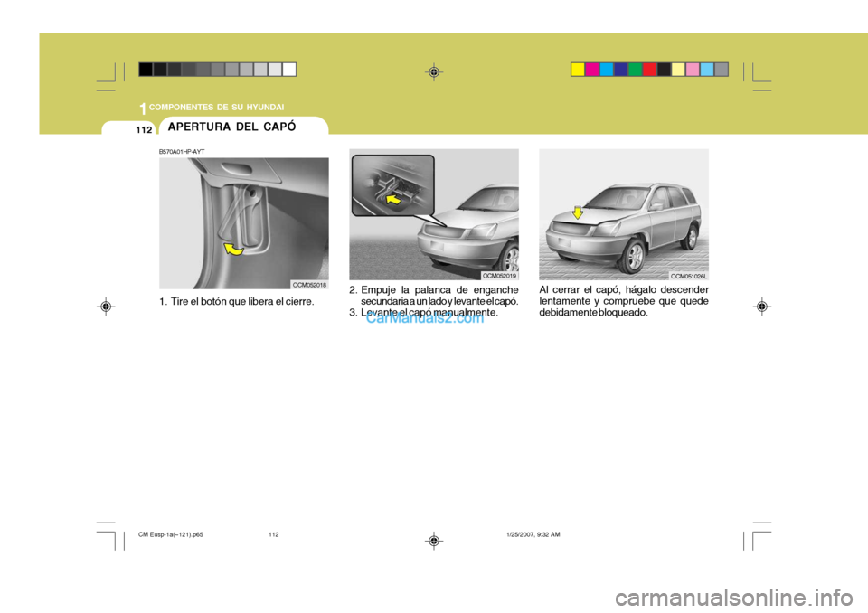Select the 'APERTURA DEL CAPÓ' section title
This screenshot has height=613, width=868.
232,127
